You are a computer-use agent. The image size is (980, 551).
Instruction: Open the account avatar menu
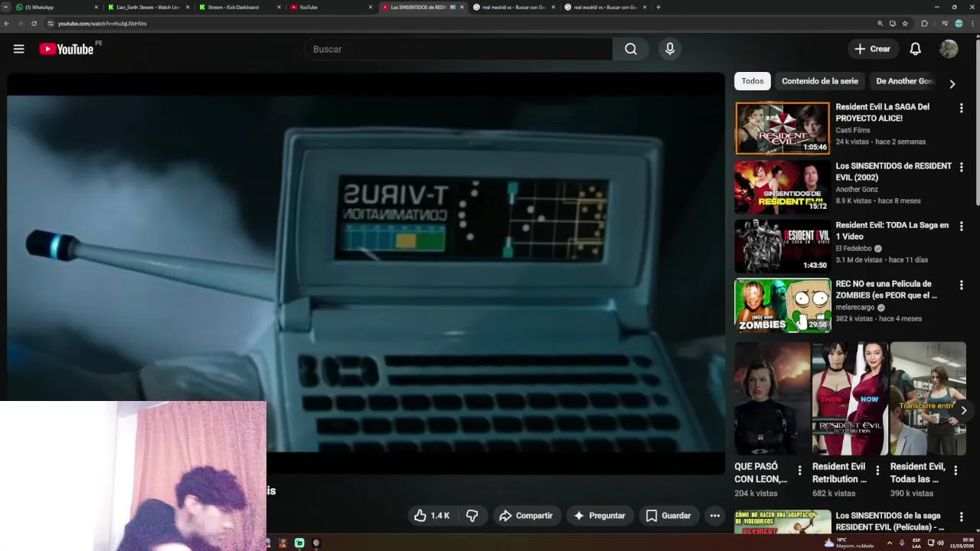(949, 49)
